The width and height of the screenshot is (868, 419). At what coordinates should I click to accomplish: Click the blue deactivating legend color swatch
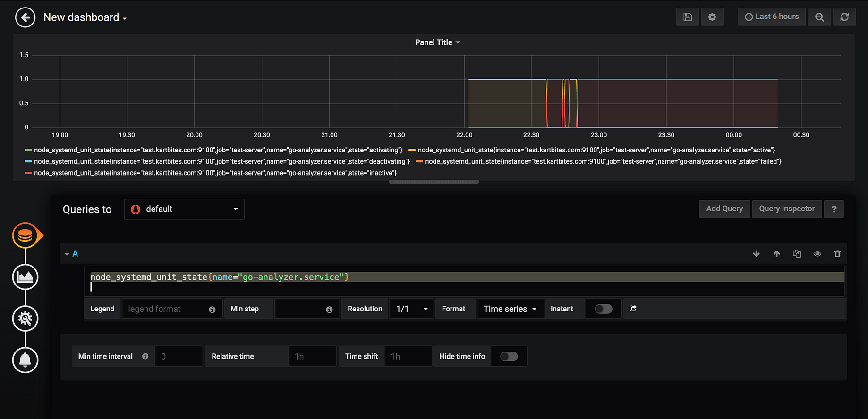[28, 161]
